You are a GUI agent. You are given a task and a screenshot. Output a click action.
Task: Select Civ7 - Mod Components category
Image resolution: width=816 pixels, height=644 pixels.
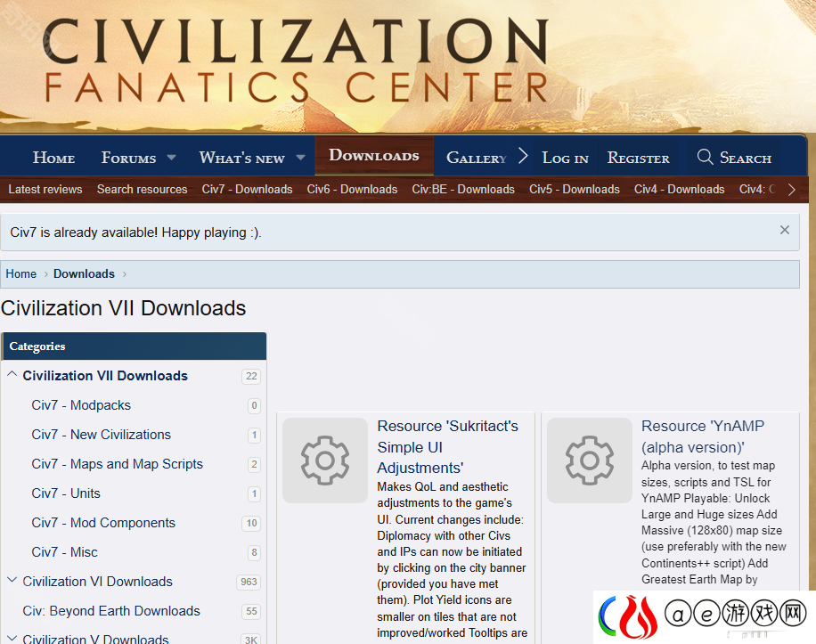pos(103,523)
